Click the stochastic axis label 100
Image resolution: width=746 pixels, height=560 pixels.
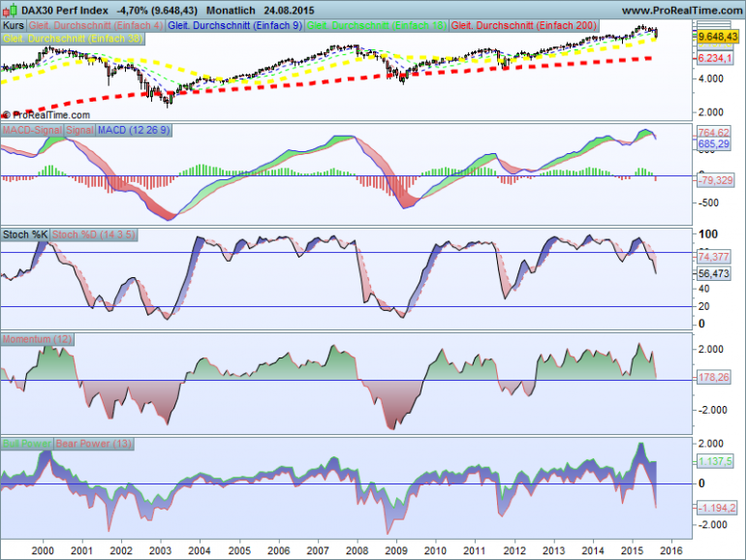[708, 234]
